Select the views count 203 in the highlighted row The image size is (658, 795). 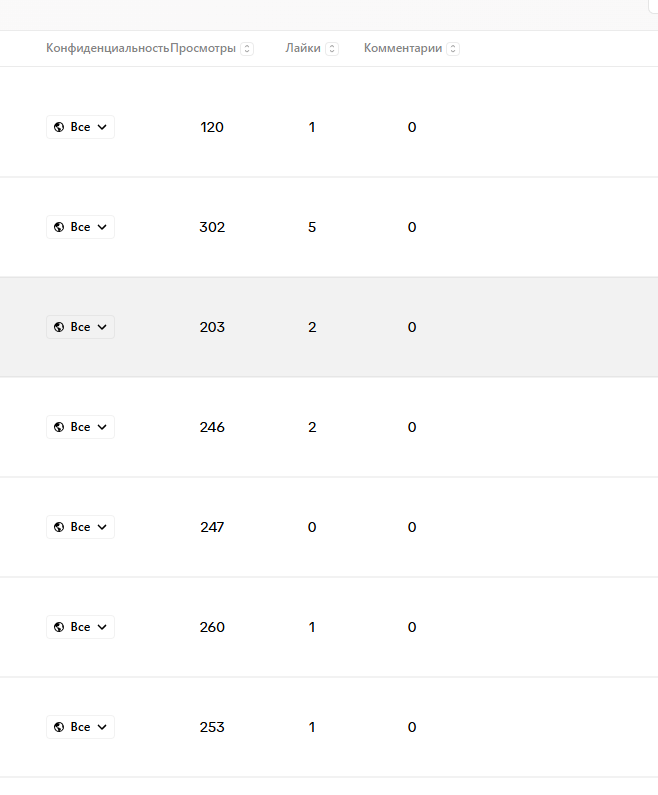pyautogui.click(x=212, y=327)
